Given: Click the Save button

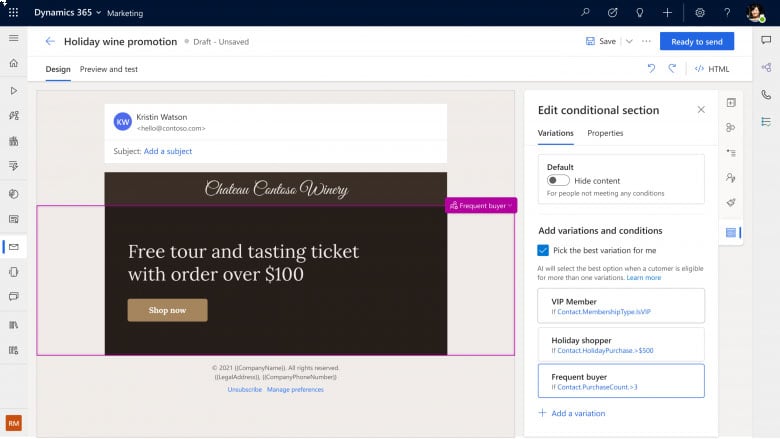Looking at the screenshot, I should coord(601,41).
